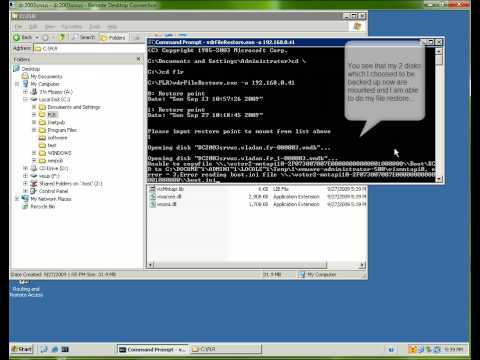Click the Command Prompt title bar icon

[151, 42]
